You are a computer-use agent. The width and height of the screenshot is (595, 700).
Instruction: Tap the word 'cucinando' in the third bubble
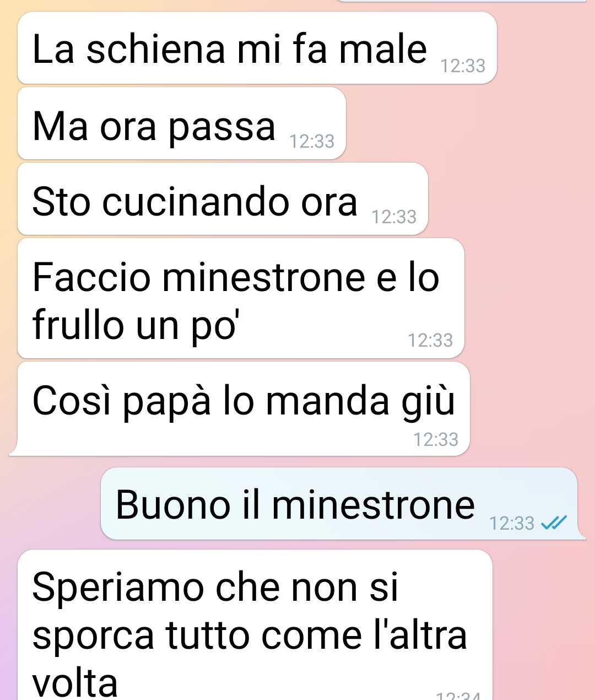click(x=196, y=201)
